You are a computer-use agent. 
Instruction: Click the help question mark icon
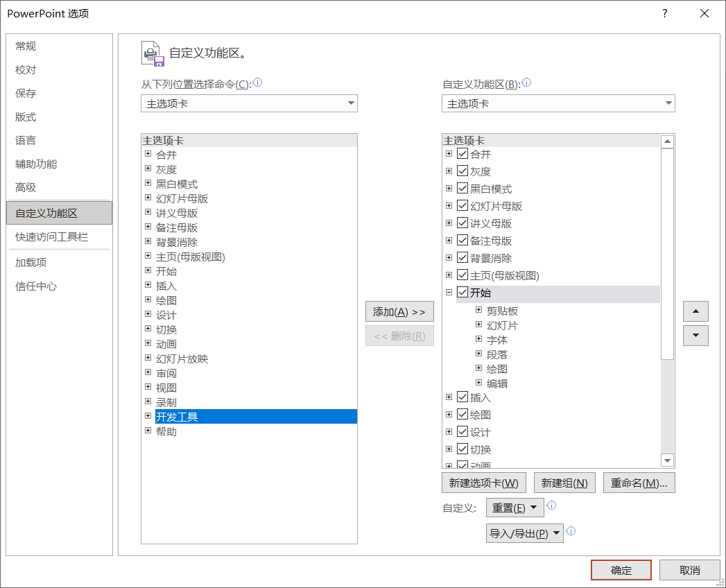tap(665, 13)
